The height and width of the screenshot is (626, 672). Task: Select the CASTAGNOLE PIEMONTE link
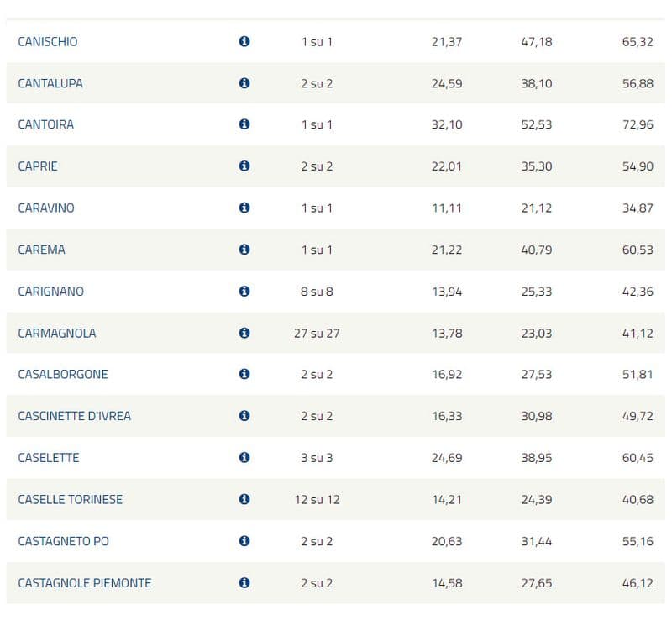85,582
